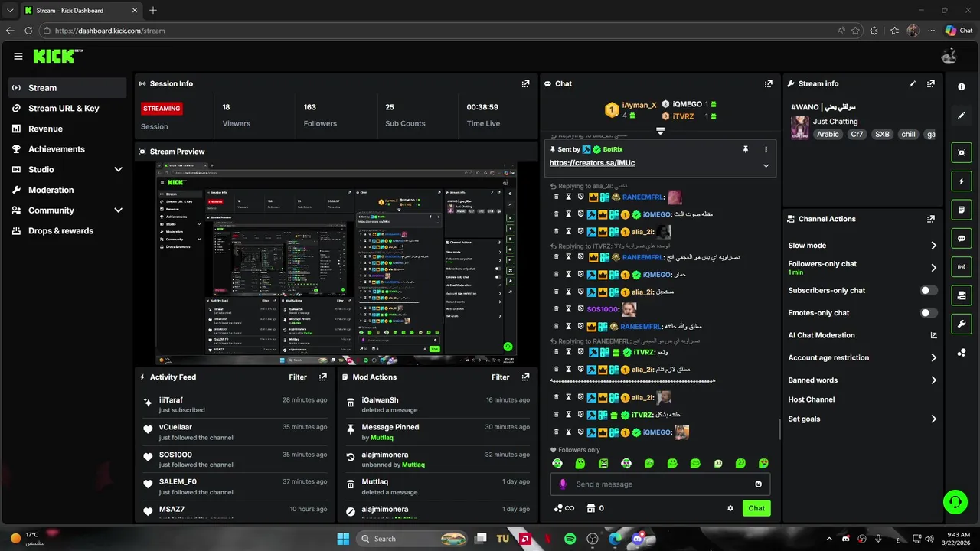Viewport: 980px width, 551px height.
Task: Pop out the Chat panel
Action: pos(768,83)
